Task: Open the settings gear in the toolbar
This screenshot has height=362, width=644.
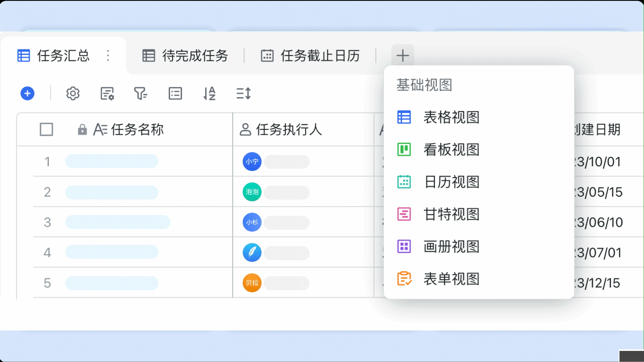Action: pyautogui.click(x=73, y=93)
